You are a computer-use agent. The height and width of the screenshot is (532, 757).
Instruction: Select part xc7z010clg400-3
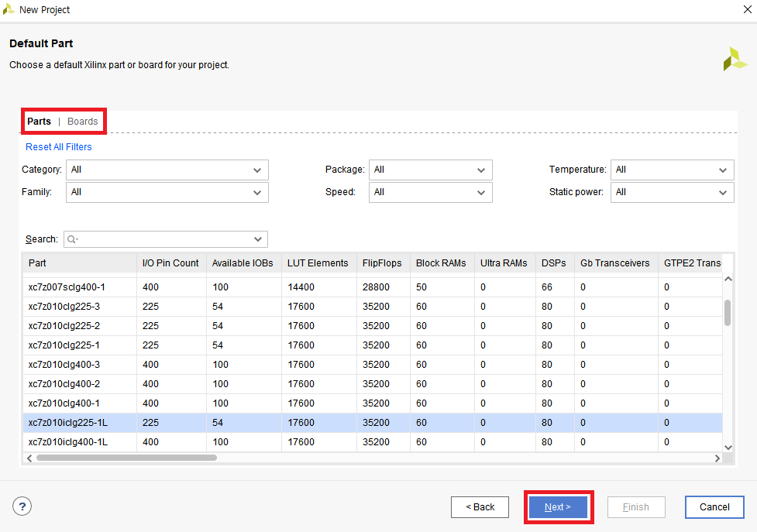372,364
